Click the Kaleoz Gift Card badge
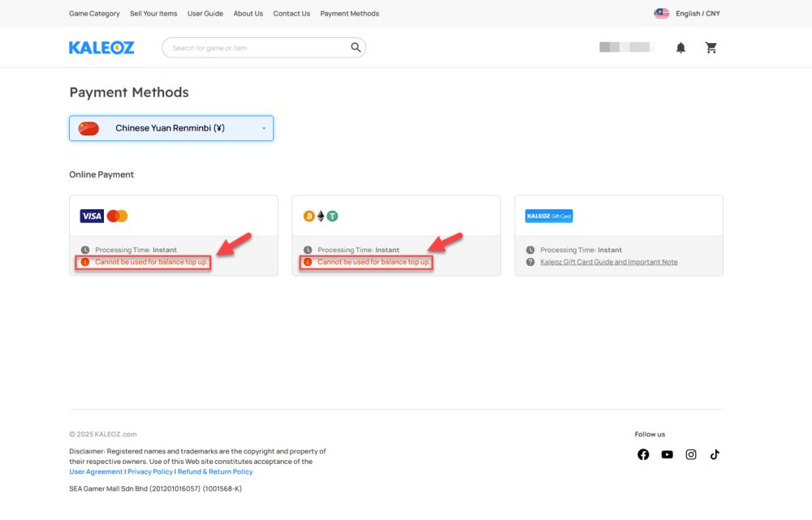 [549, 217]
